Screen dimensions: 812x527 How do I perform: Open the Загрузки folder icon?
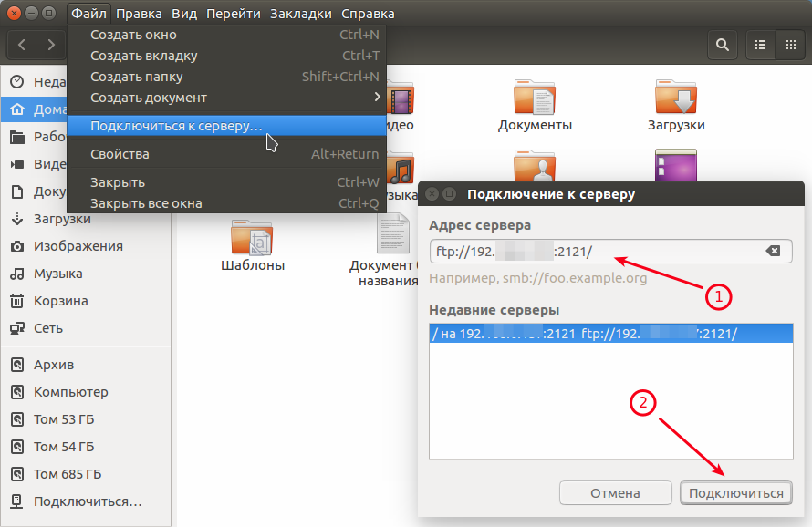click(676, 97)
